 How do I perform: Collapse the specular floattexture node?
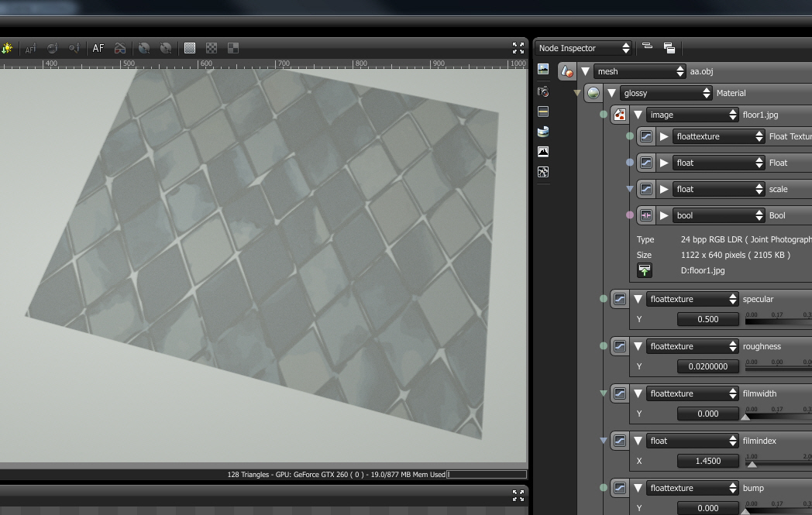coord(638,299)
